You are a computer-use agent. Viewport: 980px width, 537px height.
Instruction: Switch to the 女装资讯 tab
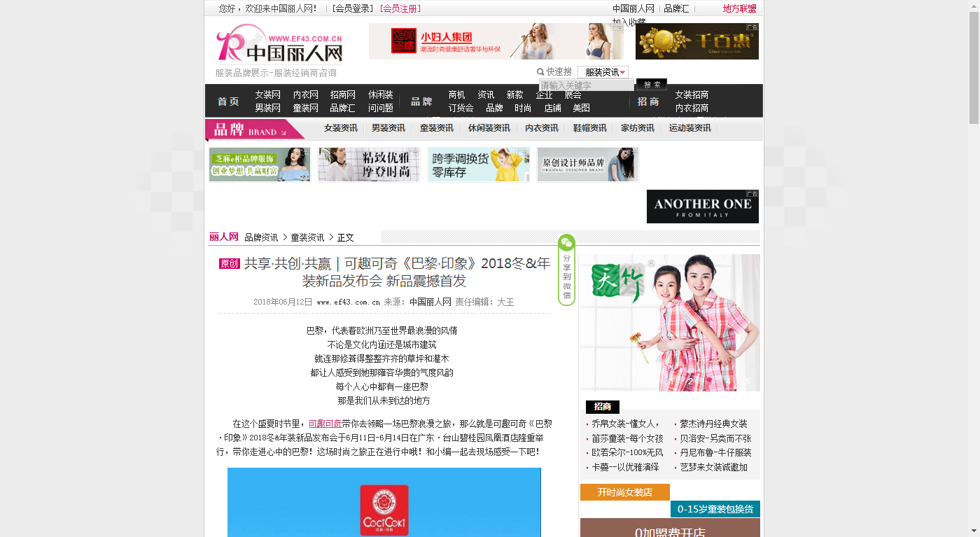(341, 128)
